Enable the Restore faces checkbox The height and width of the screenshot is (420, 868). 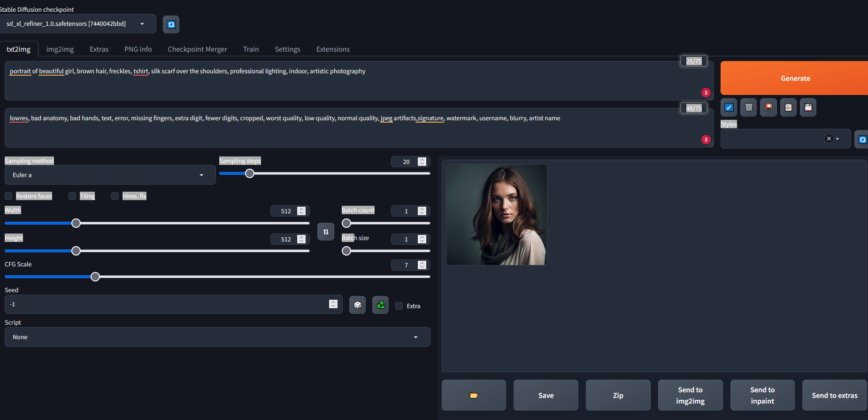[8, 196]
